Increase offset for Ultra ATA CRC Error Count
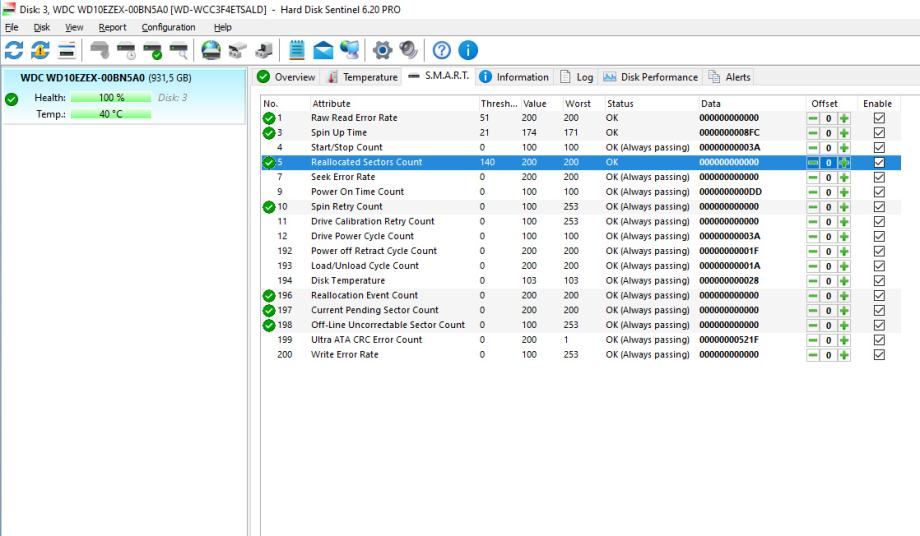The width and height of the screenshot is (920, 536). pyautogui.click(x=844, y=340)
